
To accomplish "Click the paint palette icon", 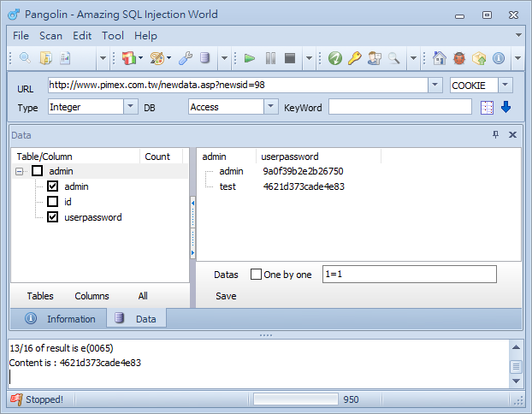I will (157, 58).
